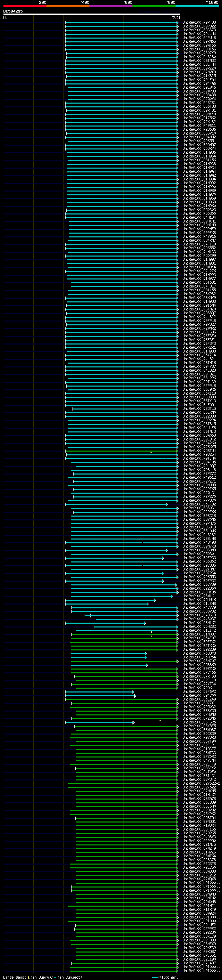Click the short cyan bar for UniRef100_Q5EK82
The width and height of the screenshot is (222, 980).
point(117,504)
